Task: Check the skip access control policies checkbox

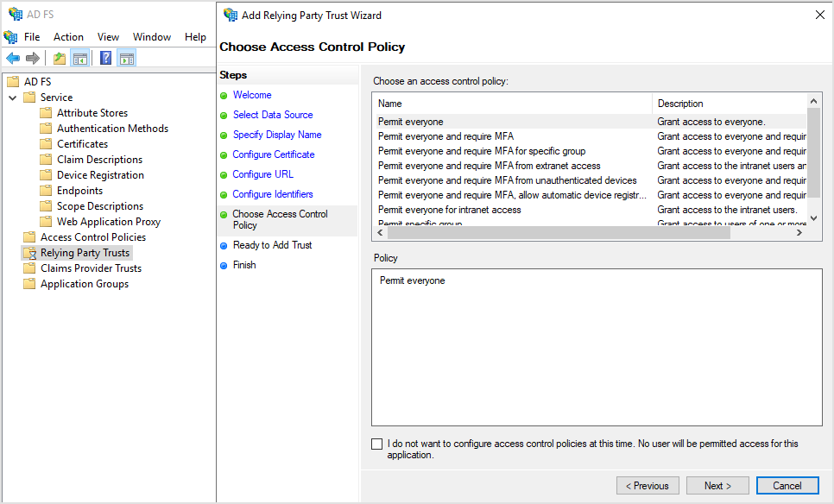Action: (x=377, y=444)
